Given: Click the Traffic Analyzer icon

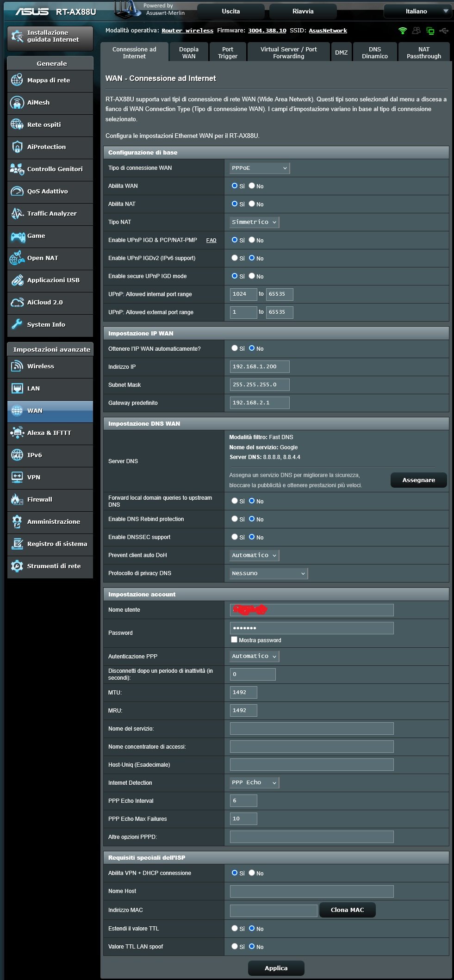Looking at the screenshot, I should [17, 213].
